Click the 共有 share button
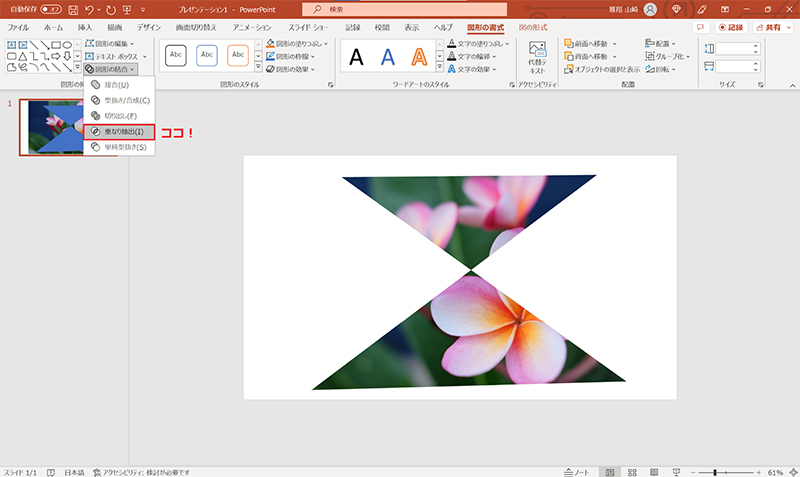This screenshot has height=477, width=800. point(769,27)
